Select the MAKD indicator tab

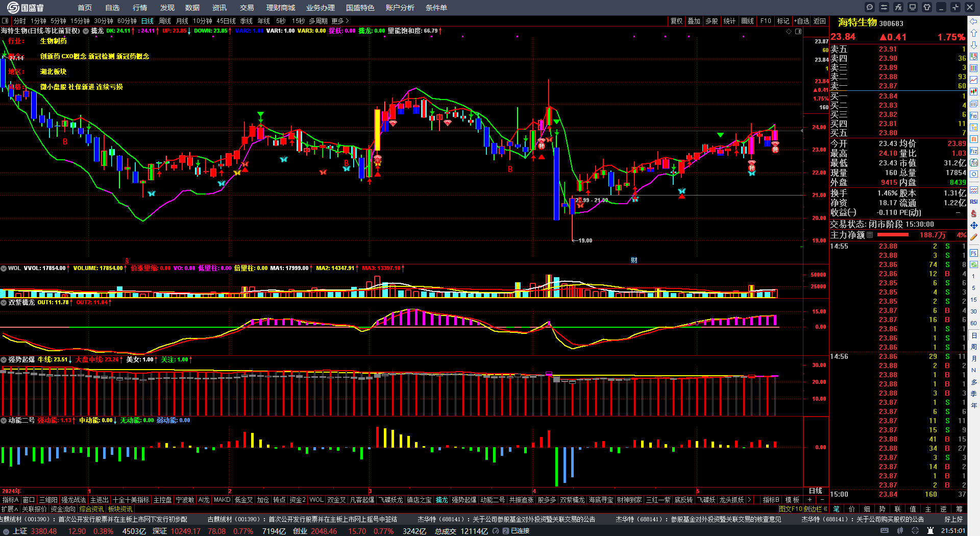coord(222,500)
